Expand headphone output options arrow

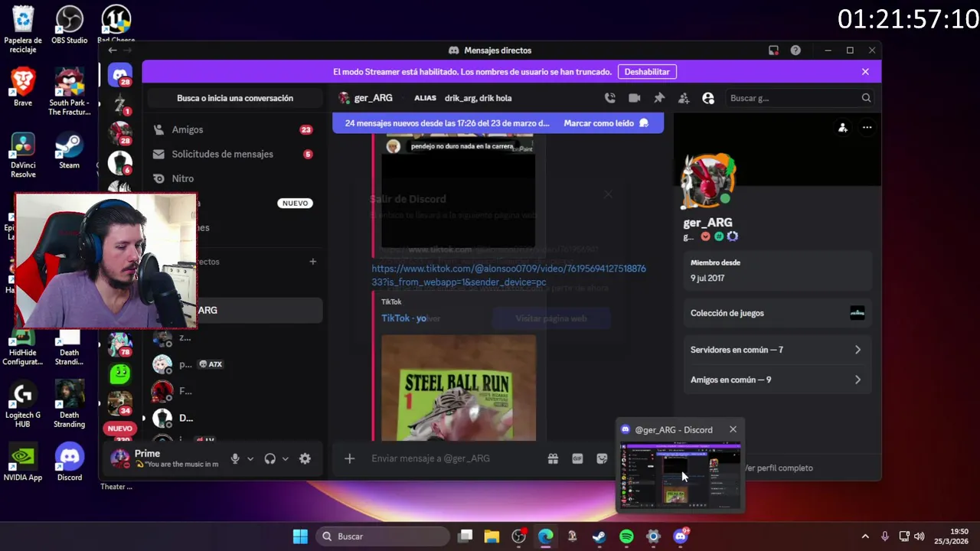[285, 459]
